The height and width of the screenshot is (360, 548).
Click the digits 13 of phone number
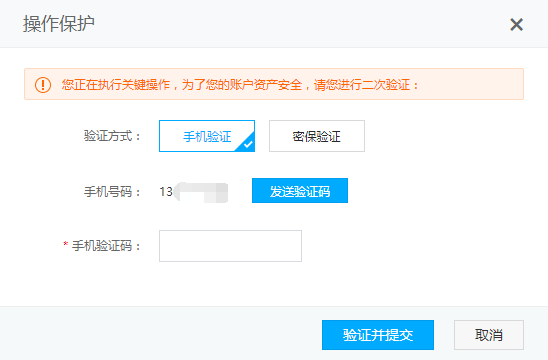pyautogui.click(x=166, y=192)
